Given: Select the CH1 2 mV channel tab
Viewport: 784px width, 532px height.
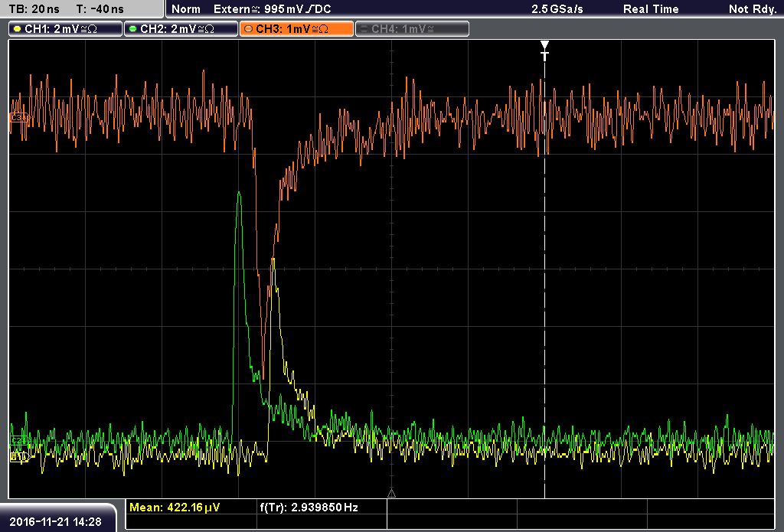Looking at the screenshot, I should [x=66, y=29].
